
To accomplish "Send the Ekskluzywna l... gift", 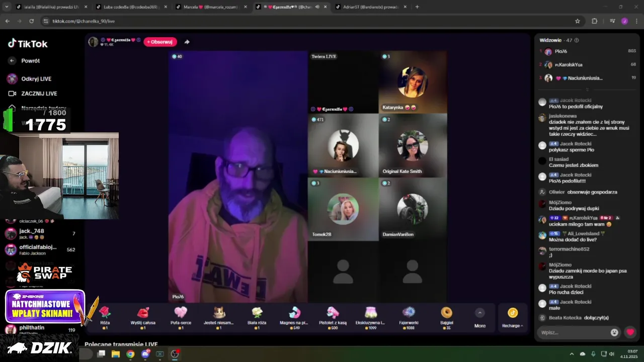I will 370,317.
